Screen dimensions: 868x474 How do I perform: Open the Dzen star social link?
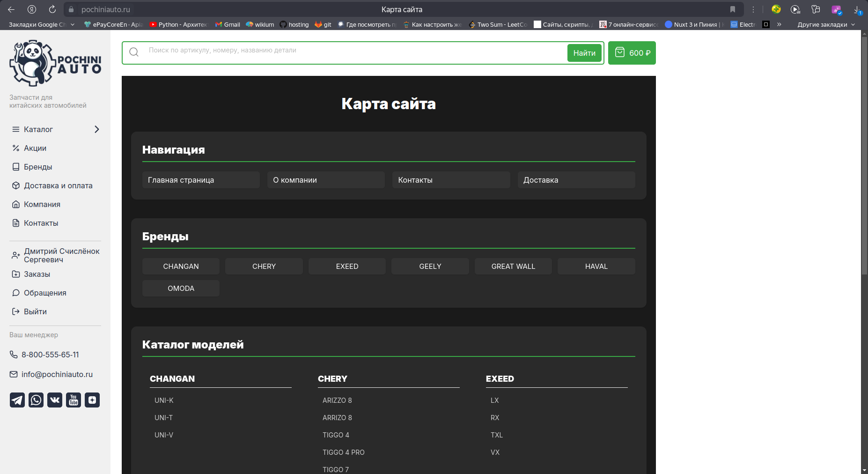pyautogui.click(x=92, y=400)
